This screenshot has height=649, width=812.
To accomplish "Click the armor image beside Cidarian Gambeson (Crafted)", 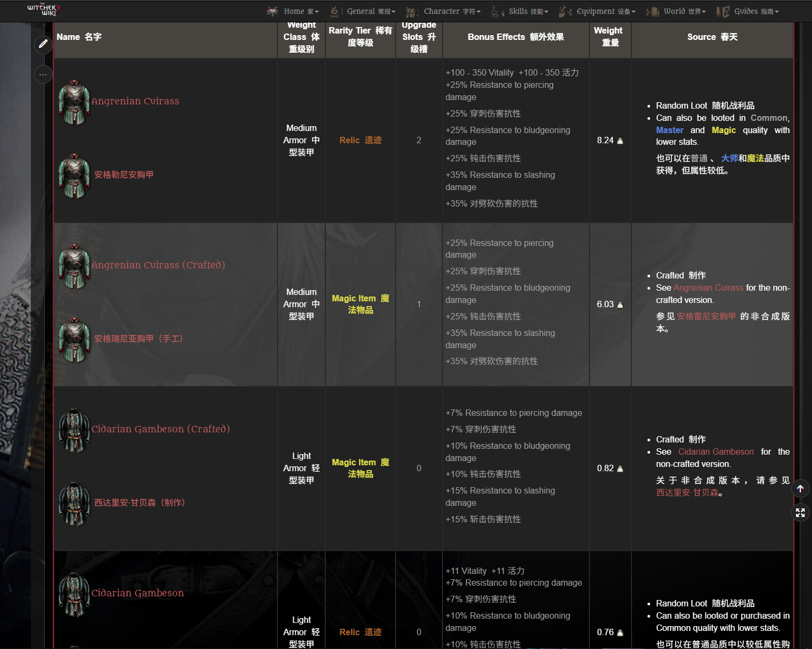I will [74, 430].
